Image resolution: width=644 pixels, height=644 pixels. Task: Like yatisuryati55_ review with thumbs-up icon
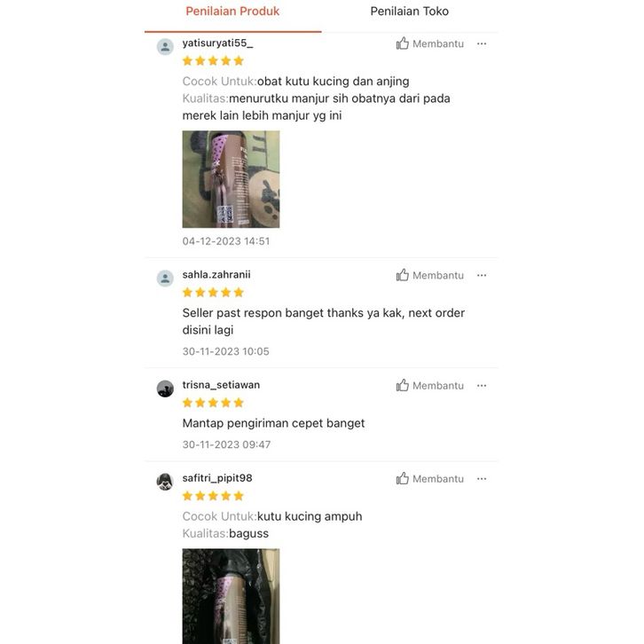point(403,43)
